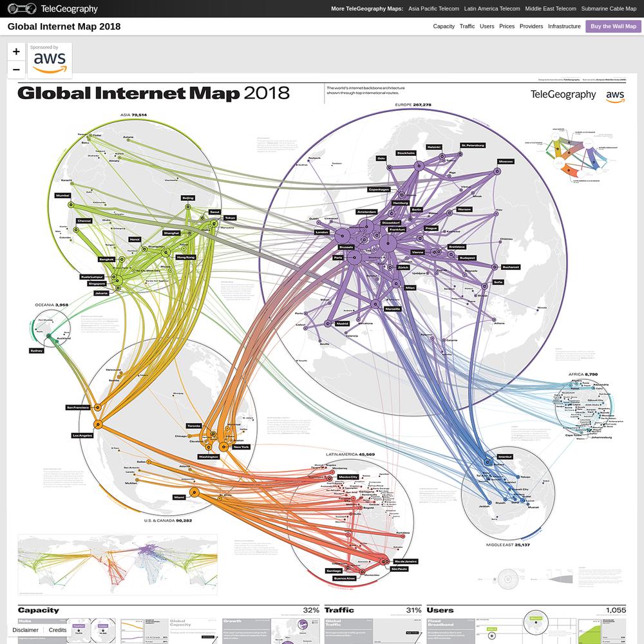
Task: Click the OCEANIA 3,958 region heading
Action: tap(52, 305)
